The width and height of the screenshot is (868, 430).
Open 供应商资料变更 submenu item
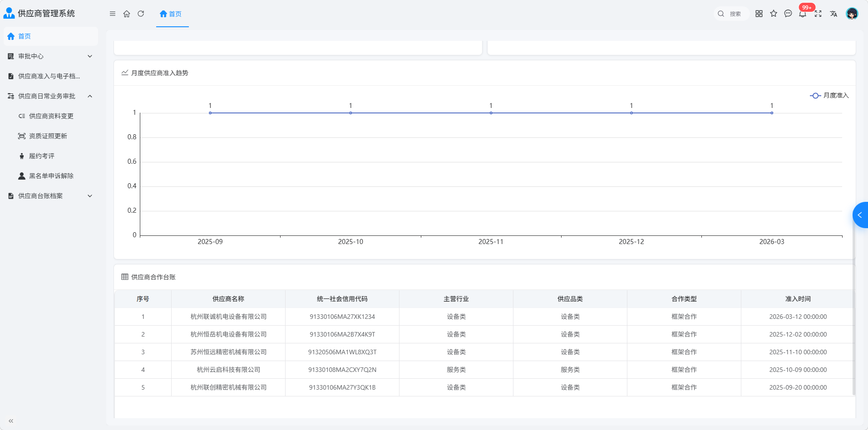point(51,116)
